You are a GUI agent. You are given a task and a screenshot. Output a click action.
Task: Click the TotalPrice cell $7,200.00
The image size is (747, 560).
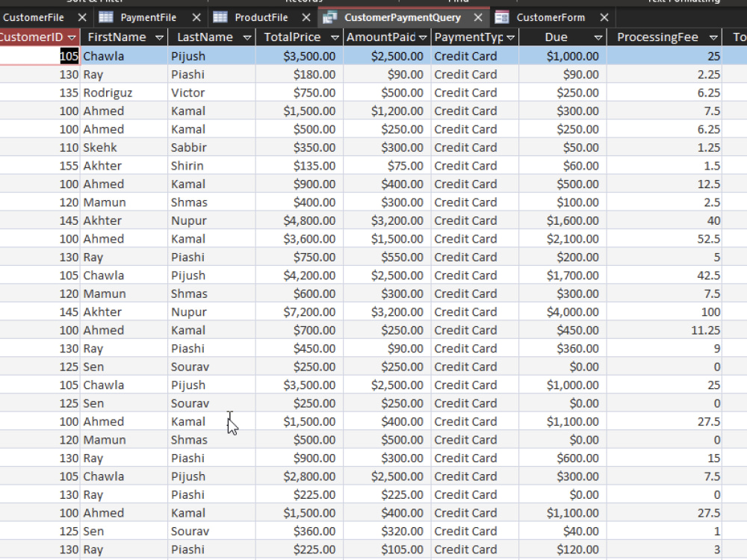[x=300, y=312]
